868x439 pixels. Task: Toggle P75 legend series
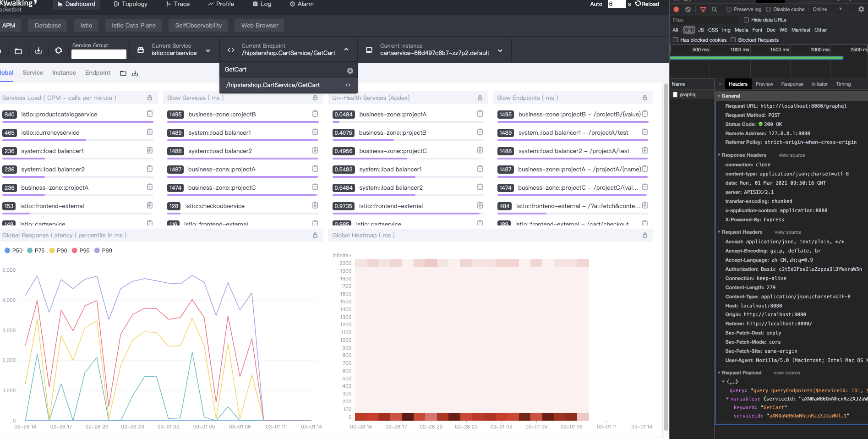pos(36,250)
